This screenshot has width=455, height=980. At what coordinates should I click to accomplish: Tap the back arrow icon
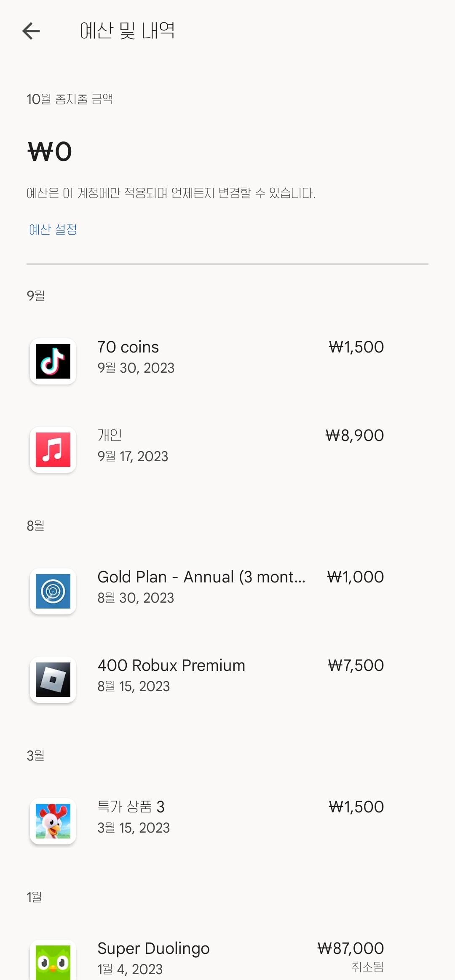(x=31, y=31)
